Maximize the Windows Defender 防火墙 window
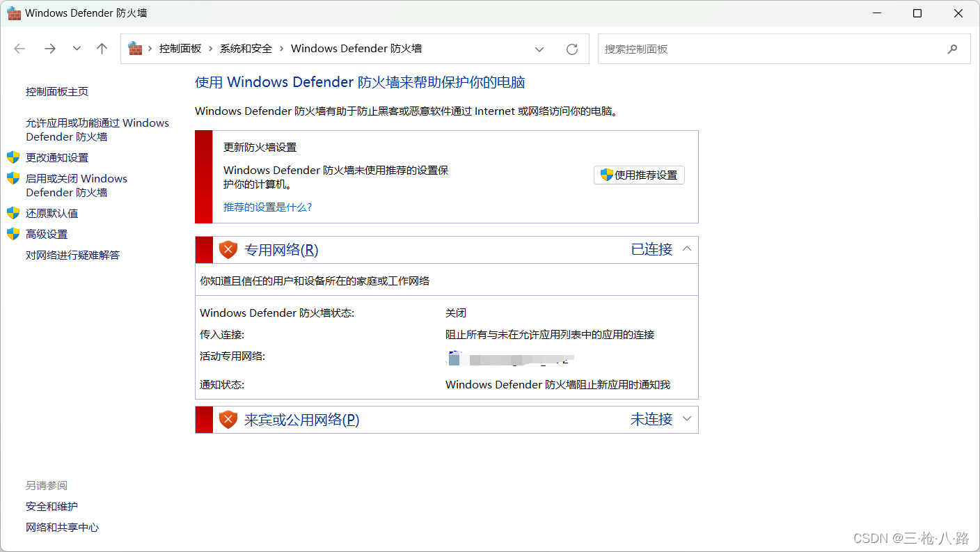The width and height of the screenshot is (980, 552). click(917, 13)
